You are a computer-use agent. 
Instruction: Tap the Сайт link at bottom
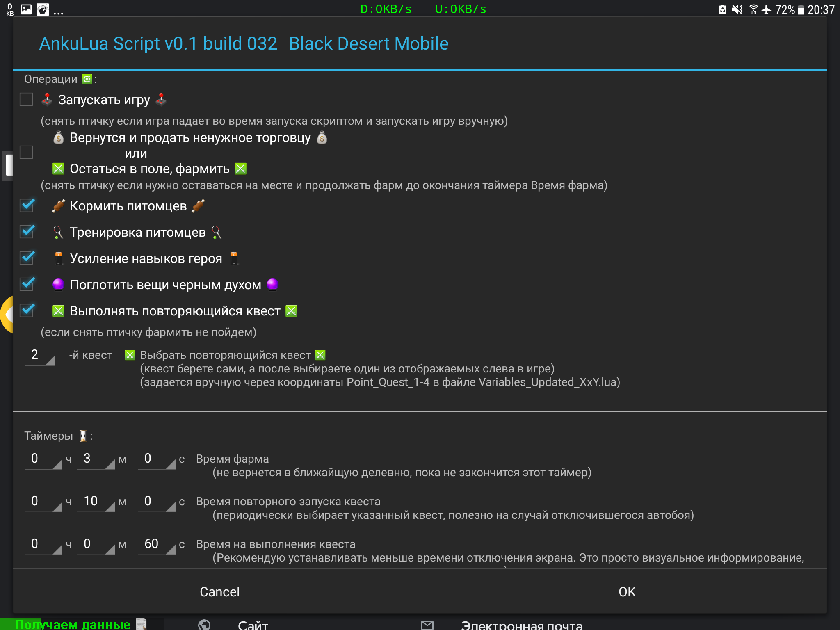(x=253, y=625)
